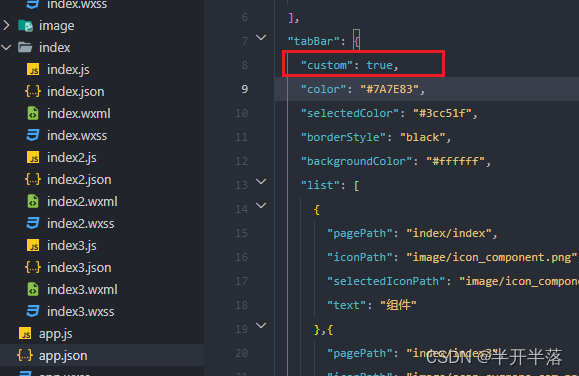The width and height of the screenshot is (579, 376).
Task: Expand the image folder chevron
Action: tap(6, 25)
